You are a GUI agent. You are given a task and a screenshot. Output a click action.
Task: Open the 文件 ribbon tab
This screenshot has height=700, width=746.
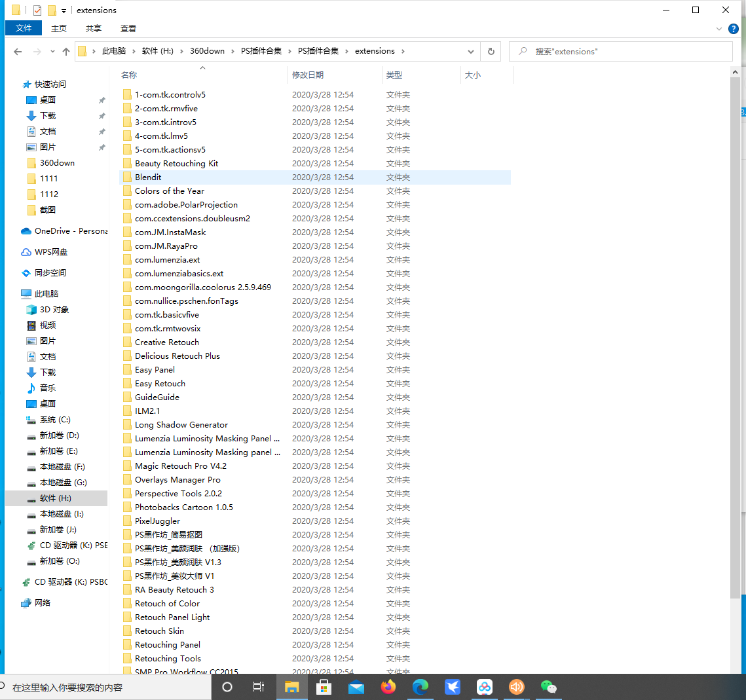click(24, 28)
